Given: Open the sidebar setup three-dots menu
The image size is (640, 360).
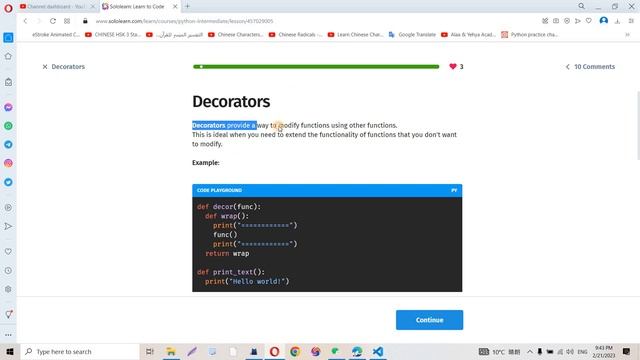Looking at the screenshot, I should point(8,335).
